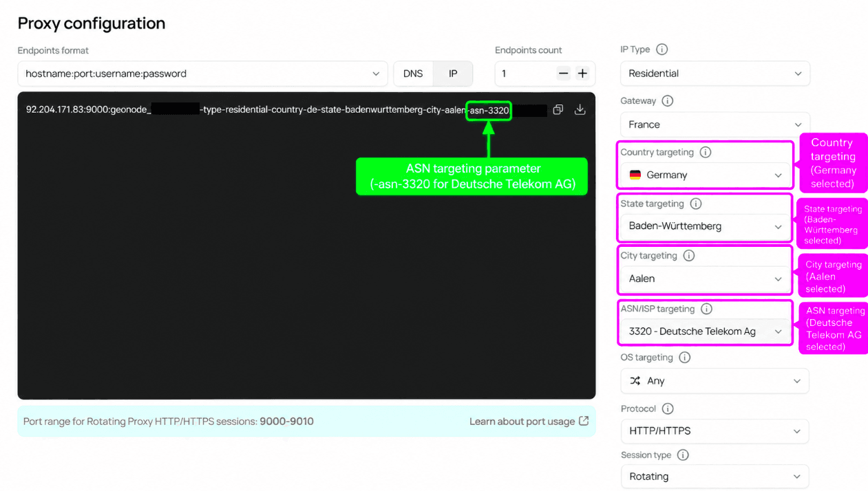This screenshot has height=491, width=868.
Task: Open Learn about port usage link
Action: click(529, 422)
